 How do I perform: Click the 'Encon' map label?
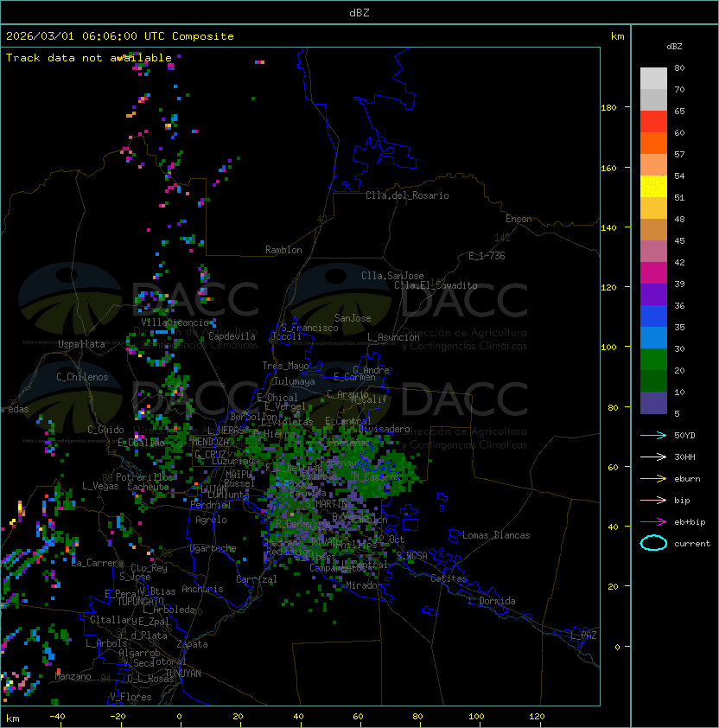[519, 219]
